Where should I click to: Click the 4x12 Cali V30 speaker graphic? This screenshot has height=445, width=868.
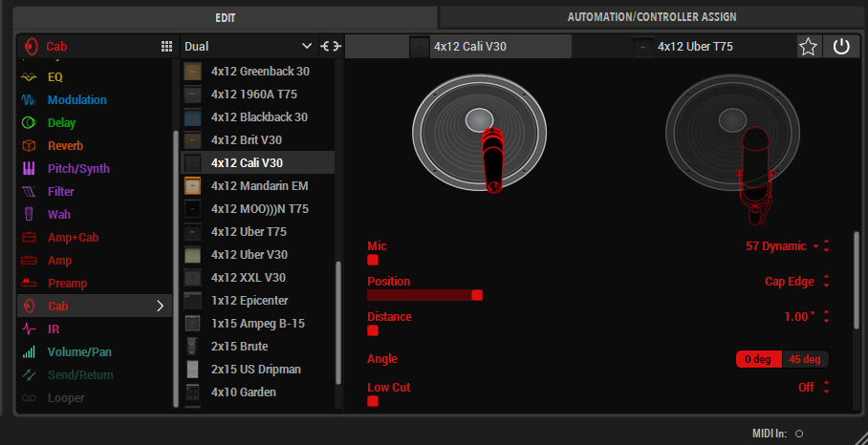coord(479,133)
